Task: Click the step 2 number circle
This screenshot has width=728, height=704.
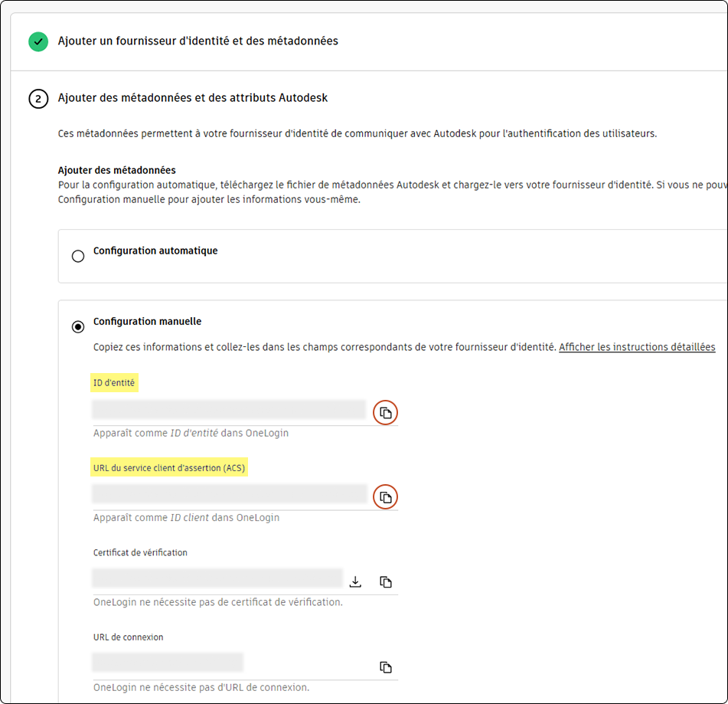Action: pos(38,99)
